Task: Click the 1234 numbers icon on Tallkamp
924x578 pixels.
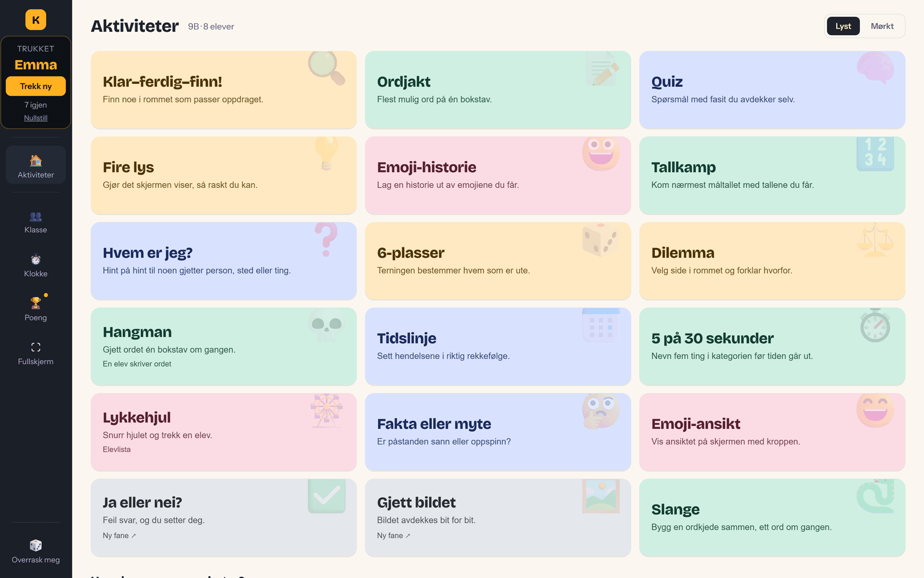Action: pyautogui.click(x=875, y=153)
